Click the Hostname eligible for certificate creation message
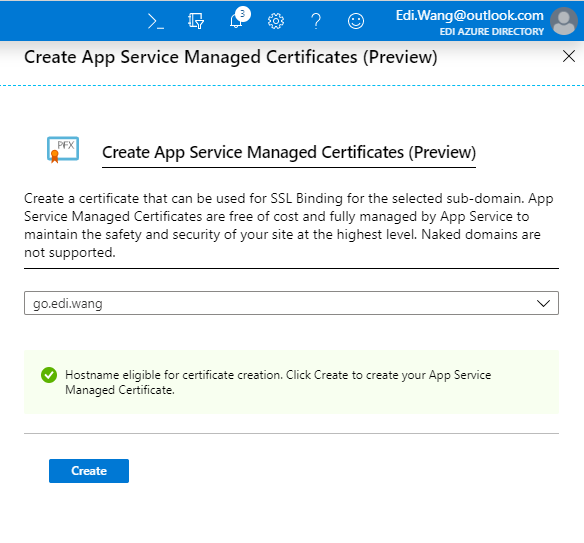Image resolution: width=584 pixels, height=543 pixels. (x=278, y=382)
